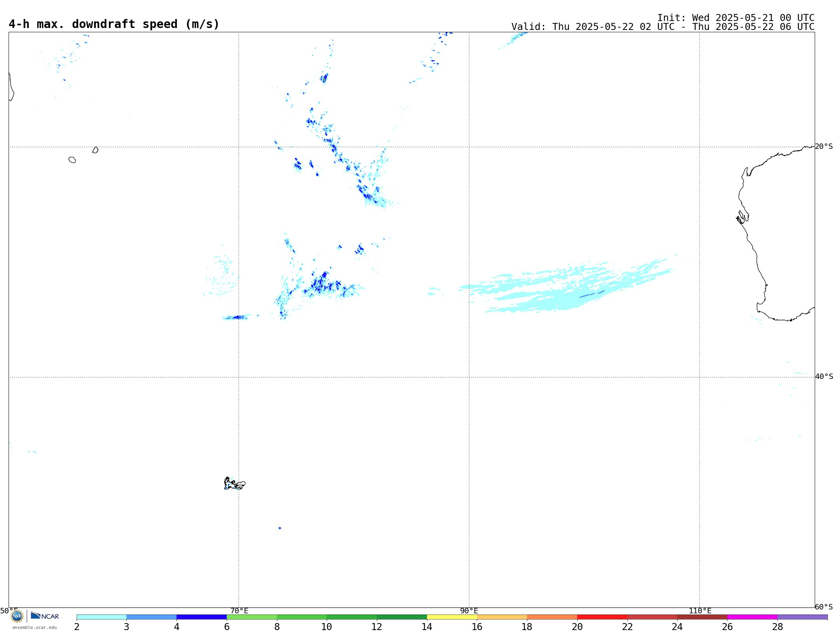Click the '60°S' latitude label

pyautogui.click(x=824, y=607)
